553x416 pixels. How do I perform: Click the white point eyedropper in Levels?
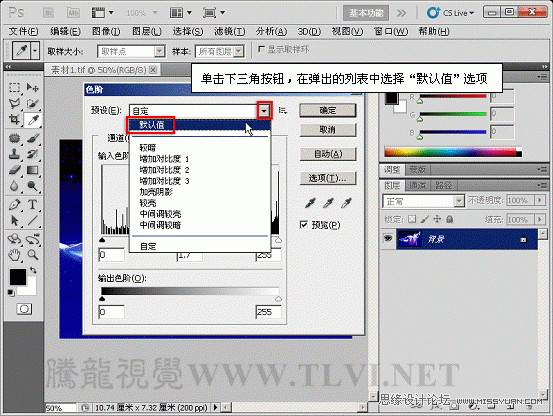(346, 203)
